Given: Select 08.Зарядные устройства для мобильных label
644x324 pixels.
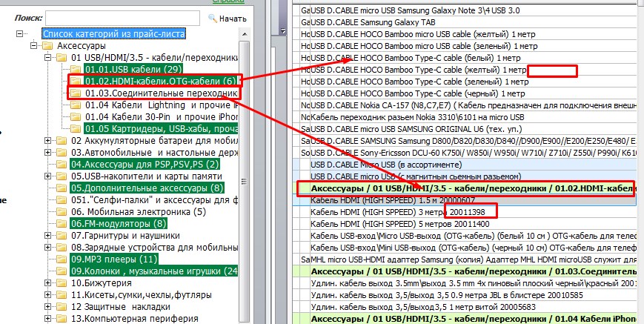Looking at the screenshot, I should point(154,248).
